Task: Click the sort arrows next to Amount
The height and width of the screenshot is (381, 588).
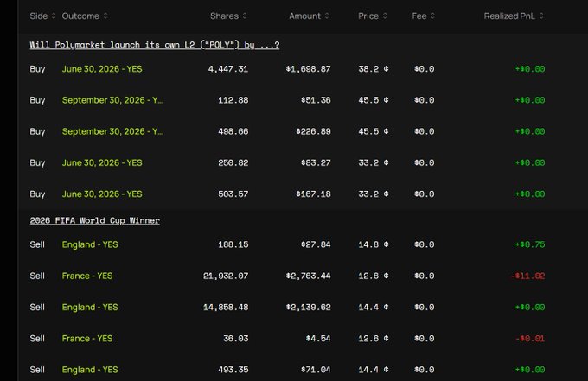Action: coord(328,16)
